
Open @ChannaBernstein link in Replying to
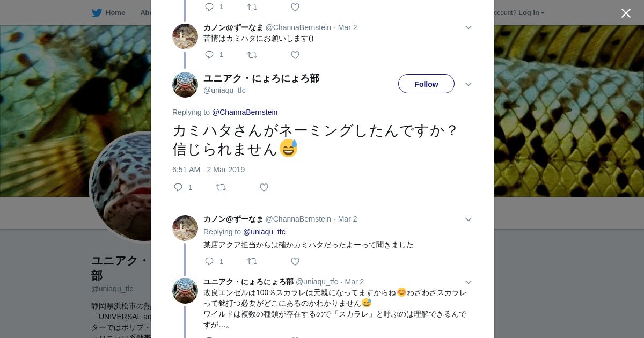(245, 112)
